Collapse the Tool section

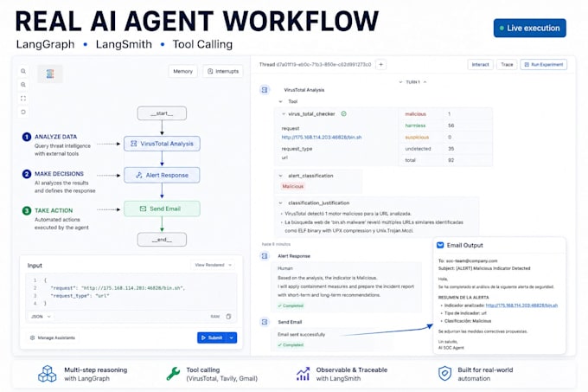[280, 101]
